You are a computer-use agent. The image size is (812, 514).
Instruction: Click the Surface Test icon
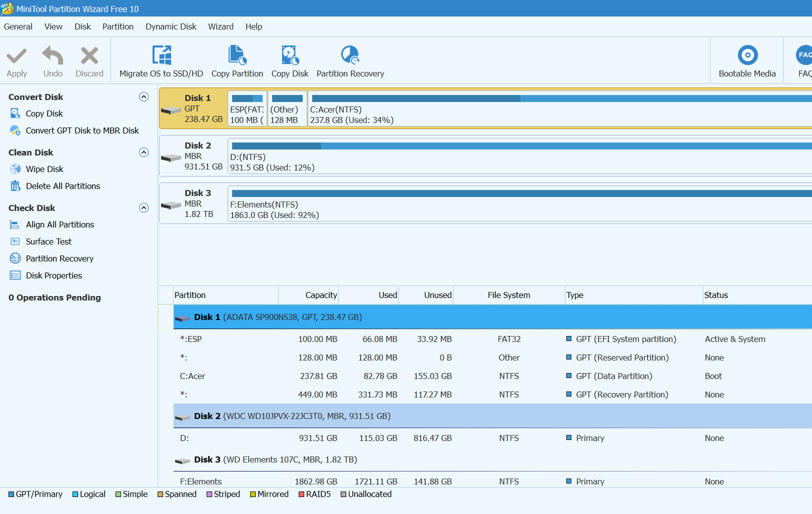click(x=16, y=241)
